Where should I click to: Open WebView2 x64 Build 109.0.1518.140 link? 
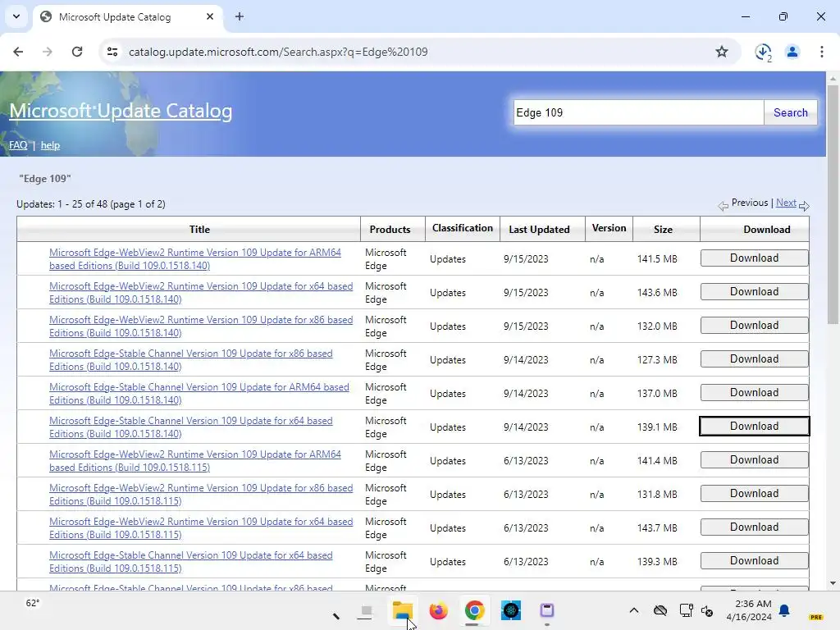click(201, 293)
